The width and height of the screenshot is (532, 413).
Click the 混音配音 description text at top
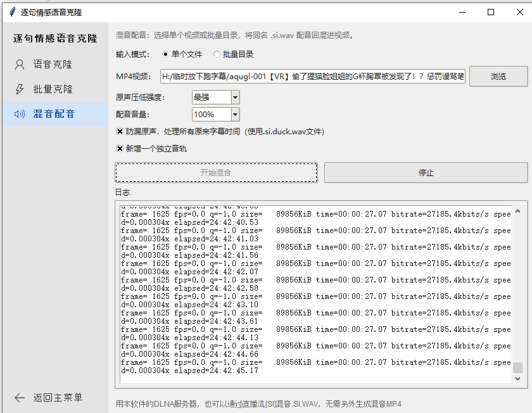pos(236,35)
